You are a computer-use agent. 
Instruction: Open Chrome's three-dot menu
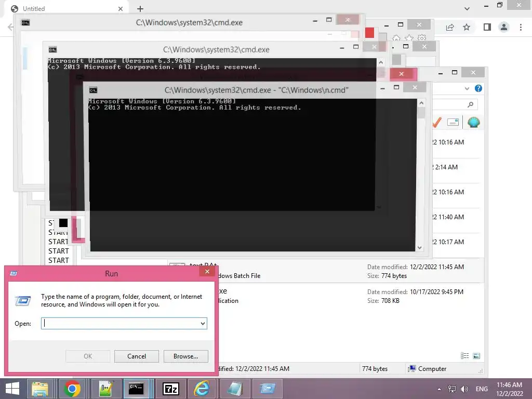coord(521,27)
